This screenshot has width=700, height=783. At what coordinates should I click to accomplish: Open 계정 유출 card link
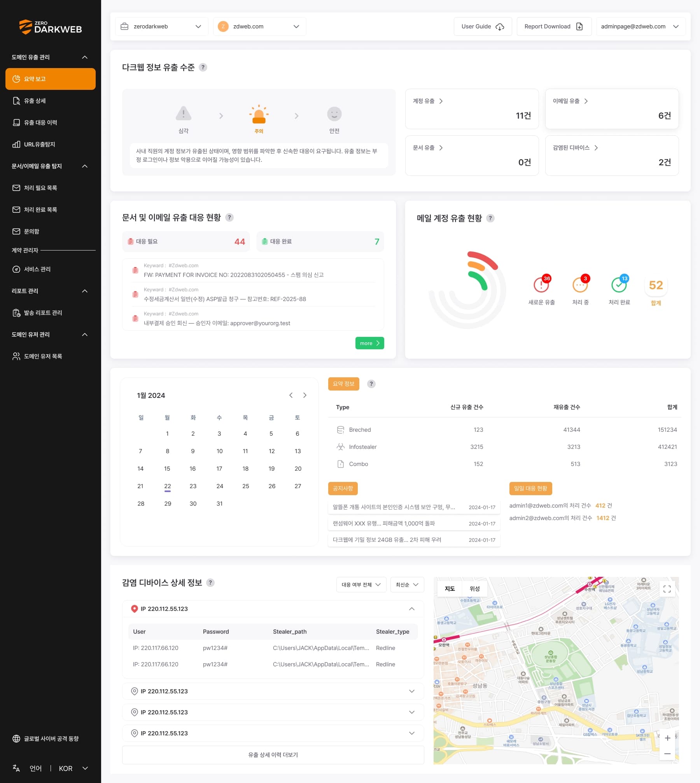(x=428, y=101)
